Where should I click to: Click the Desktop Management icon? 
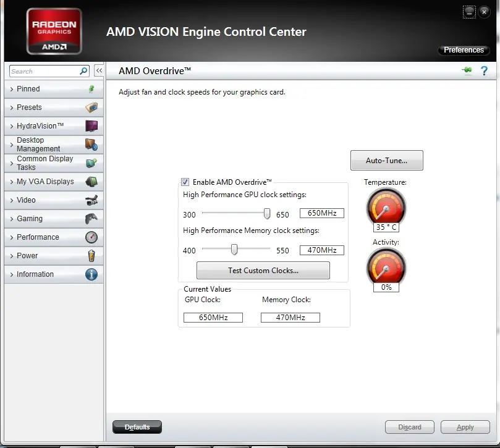coord(91,145)
